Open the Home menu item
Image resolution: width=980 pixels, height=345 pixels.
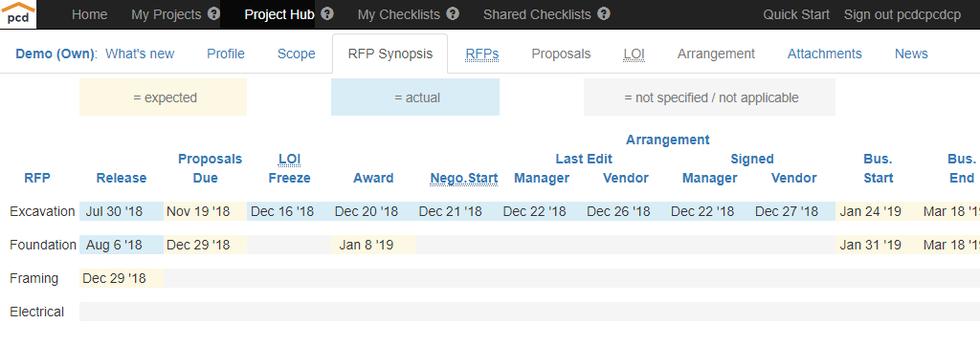[x=89, y=14]
